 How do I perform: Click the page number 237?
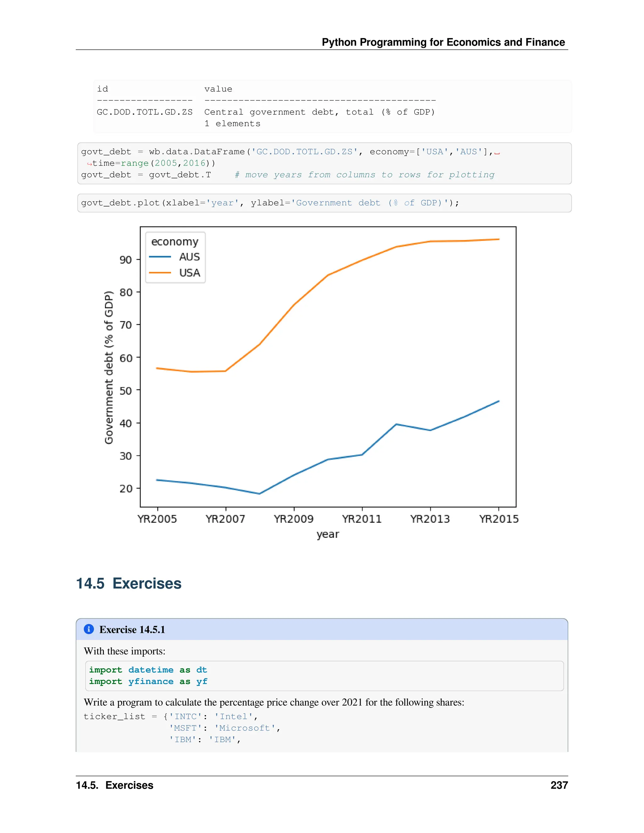pyautogui.click(x=559, y=785)
